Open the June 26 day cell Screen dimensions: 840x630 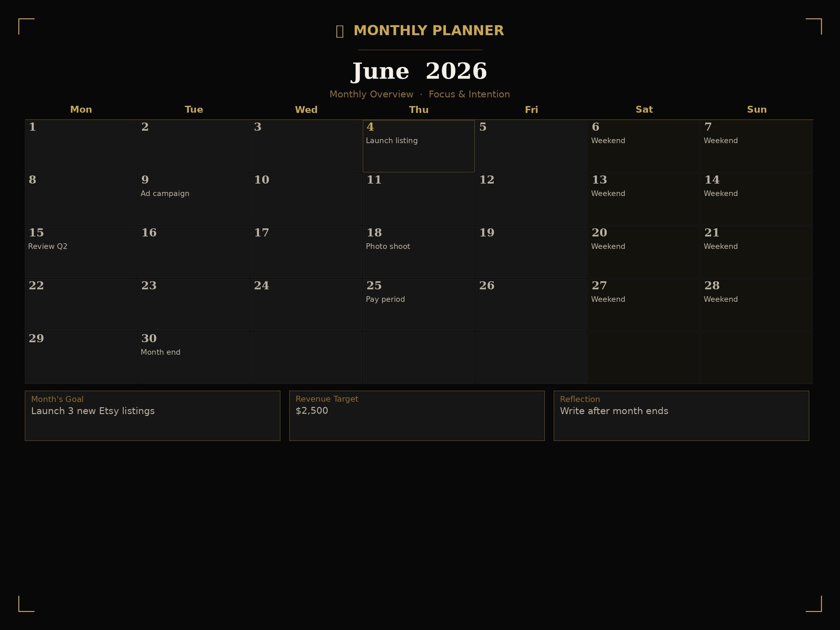531,305
